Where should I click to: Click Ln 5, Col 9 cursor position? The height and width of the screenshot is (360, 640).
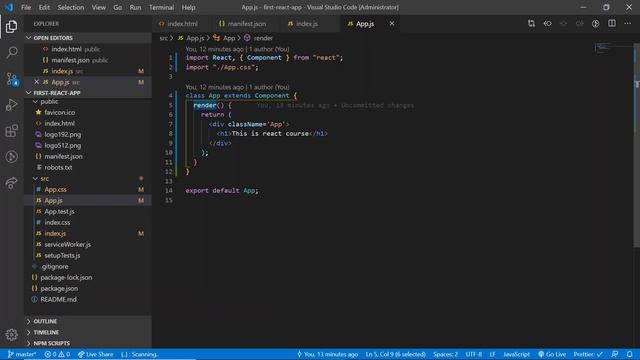click(396, 354)
